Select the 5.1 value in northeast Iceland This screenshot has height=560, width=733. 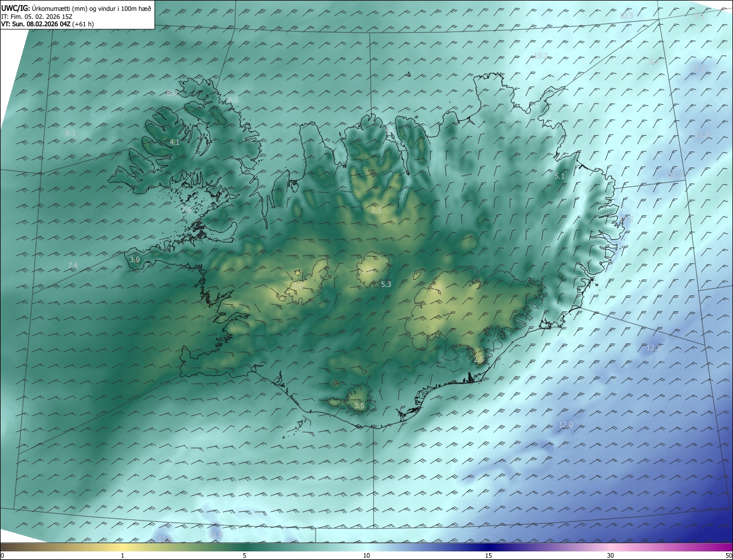coord(559,176)
